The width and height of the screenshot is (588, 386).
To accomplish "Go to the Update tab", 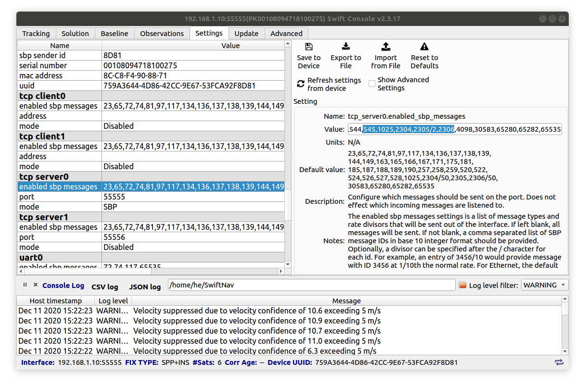I will coord(246,33).
